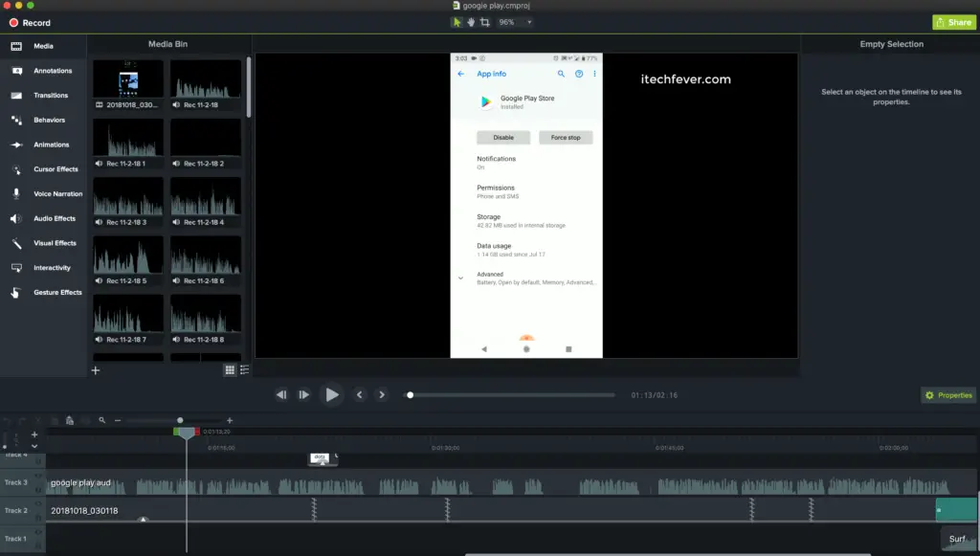Select the Rec 11-2-18 5 audio clip
This screenshot has width=980, height=556.
point(128,261)
